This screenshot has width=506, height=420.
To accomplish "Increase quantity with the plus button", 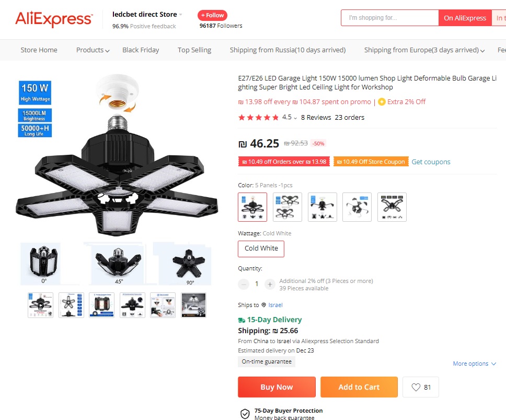I will tap(270, 284).
